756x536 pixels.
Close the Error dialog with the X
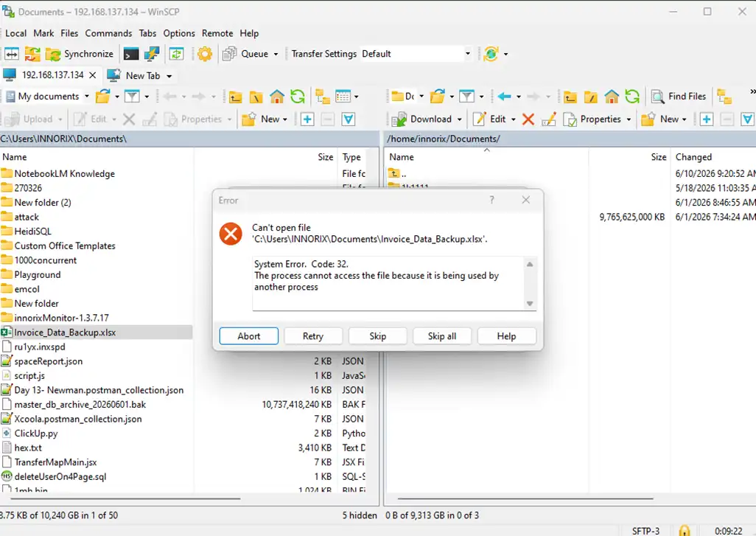pos(525,200)
